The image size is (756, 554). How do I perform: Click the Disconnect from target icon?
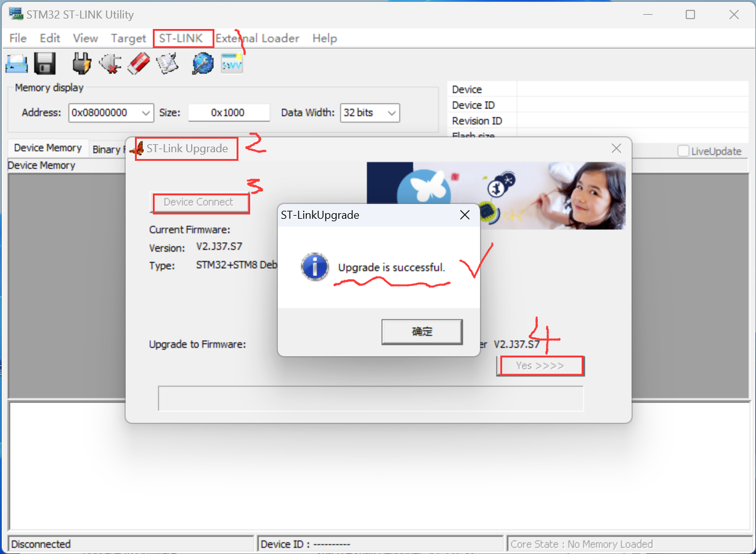[x=110, y=63]
